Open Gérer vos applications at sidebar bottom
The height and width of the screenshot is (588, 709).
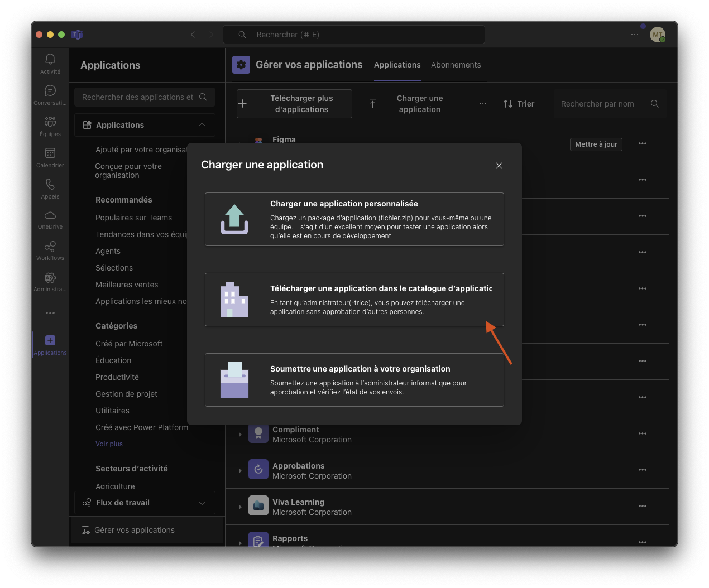click(135, 530)
